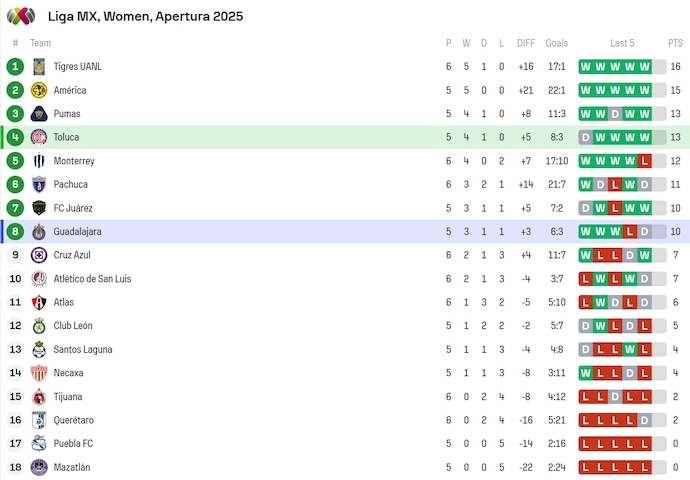Click the DIFF column header
The width and height of the screenshot is (690, 480).
point(526,43)
